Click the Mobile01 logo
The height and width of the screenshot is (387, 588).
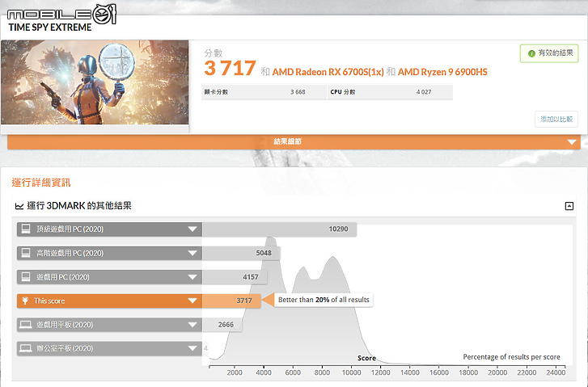(62, 15)
